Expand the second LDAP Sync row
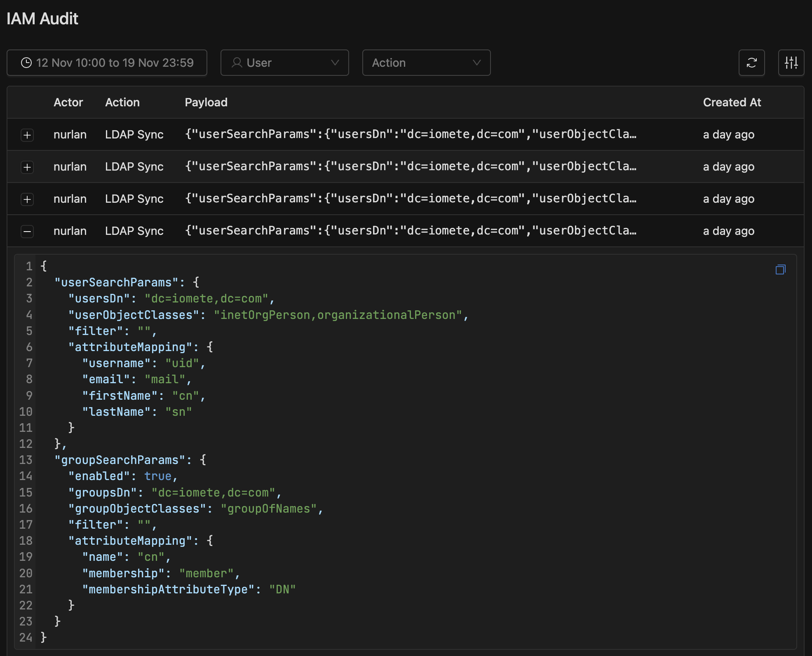This screenshot has height=656, width=812. click(27, 167)
